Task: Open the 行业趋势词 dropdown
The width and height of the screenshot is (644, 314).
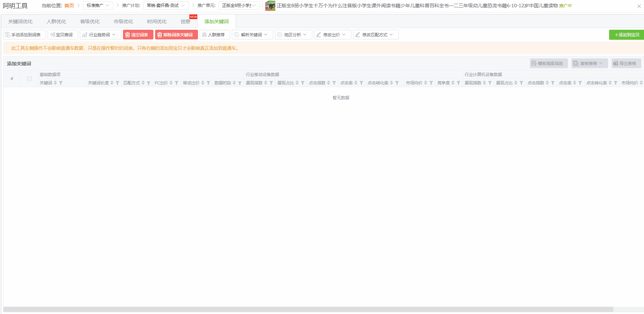Action: [101, 35]
